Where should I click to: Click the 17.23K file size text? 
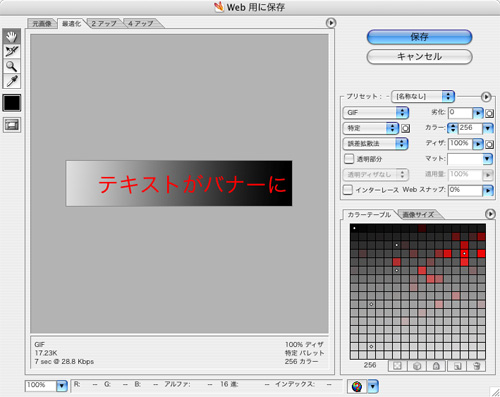point(46,353)
